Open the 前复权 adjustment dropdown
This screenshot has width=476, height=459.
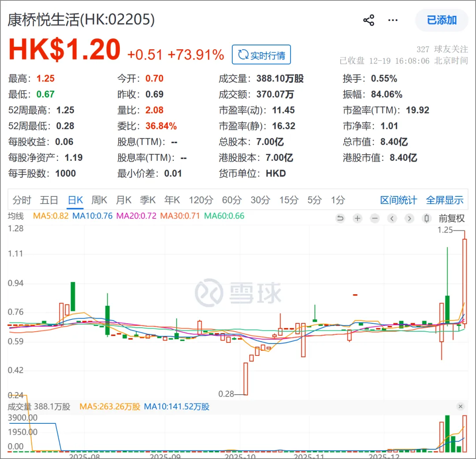(x=451, y=218)
